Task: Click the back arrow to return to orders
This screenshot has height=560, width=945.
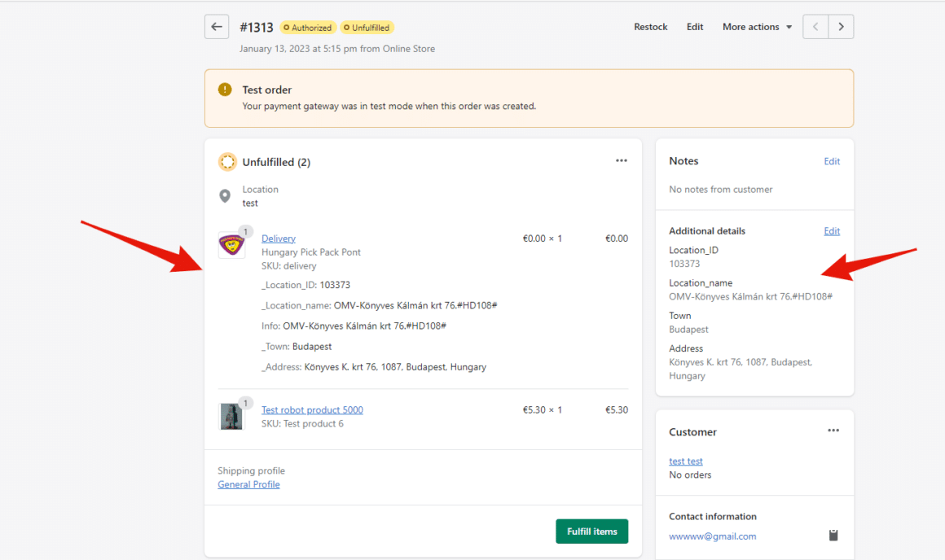Action: 216,26
